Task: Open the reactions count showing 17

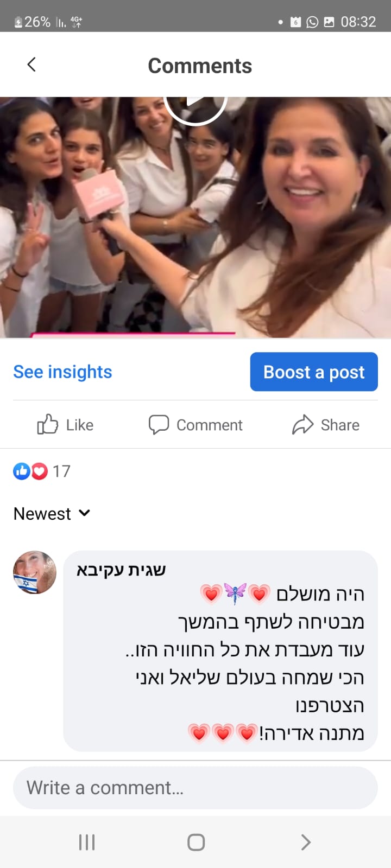Action: (x=61, y=471)
